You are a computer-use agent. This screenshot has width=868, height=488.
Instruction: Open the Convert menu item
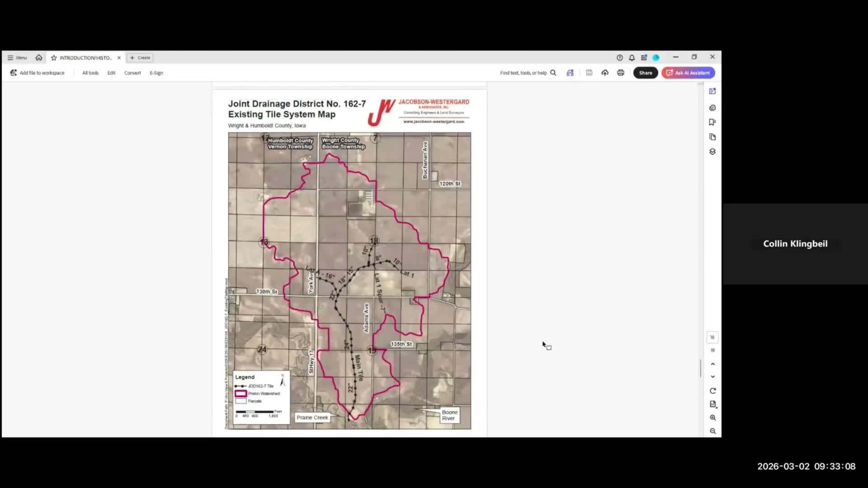coord(132,73)
